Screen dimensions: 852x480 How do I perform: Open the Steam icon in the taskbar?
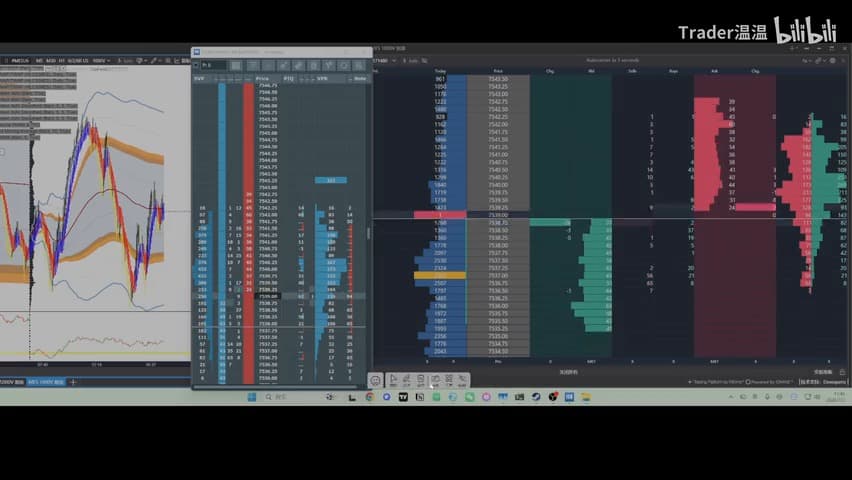tap(536, 397)
